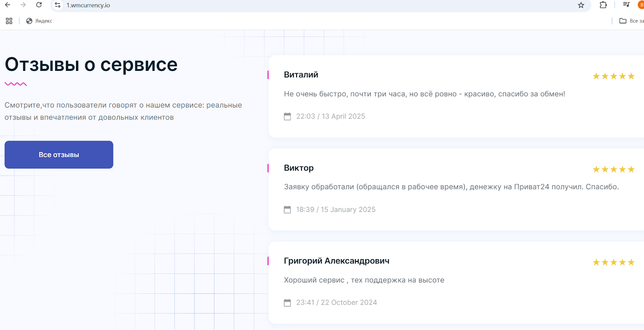Click the review text about Приват24
The width and height of the screenshot is (644, 330).
click(451, 187)
